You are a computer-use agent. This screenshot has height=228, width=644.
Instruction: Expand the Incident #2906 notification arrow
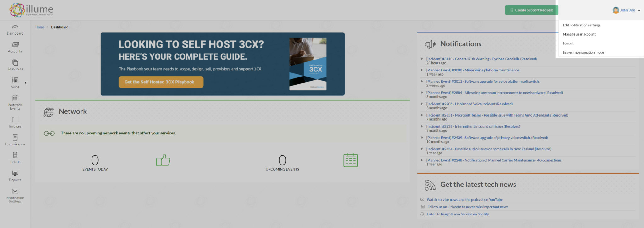click(422, 104)
